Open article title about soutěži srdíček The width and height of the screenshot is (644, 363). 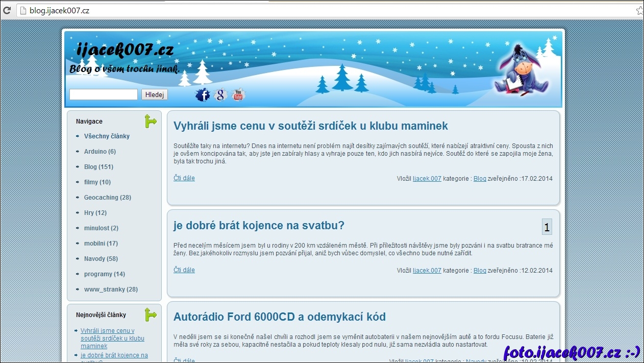pyautogui.click(x=310, y=126)
